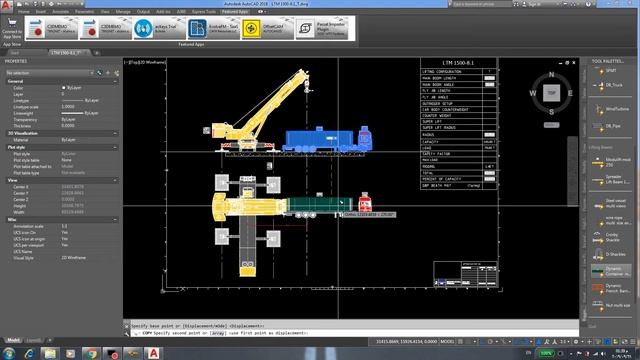The image size is (640, 360).
Task: Open the first C3DMEMO featured app
Action: 51,28
